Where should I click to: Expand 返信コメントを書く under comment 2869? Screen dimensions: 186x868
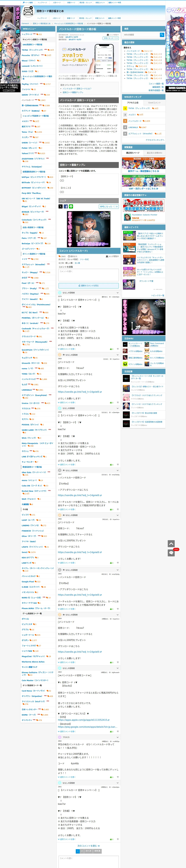tap(67, 403)
